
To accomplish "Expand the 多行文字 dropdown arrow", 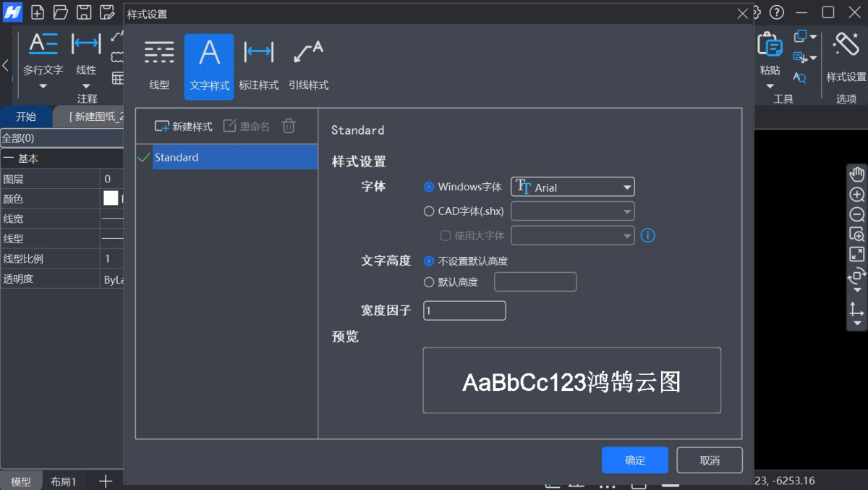I will [43, 86].
